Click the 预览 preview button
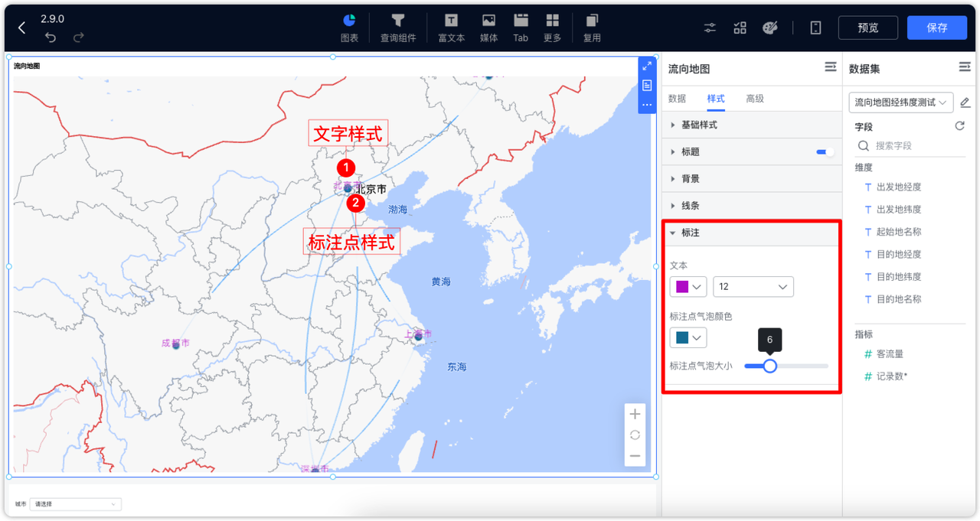The width and height of the screenshot is (980, 521). 867,28
